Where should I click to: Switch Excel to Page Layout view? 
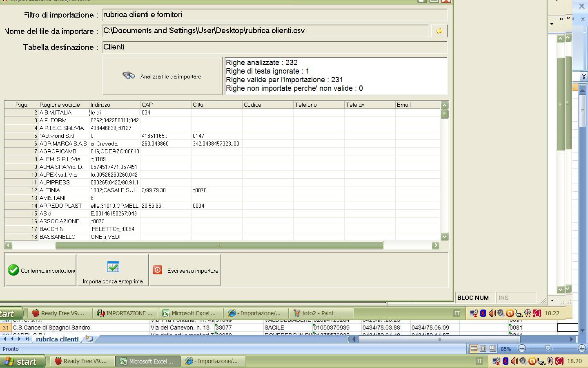(x=483, y=349)
